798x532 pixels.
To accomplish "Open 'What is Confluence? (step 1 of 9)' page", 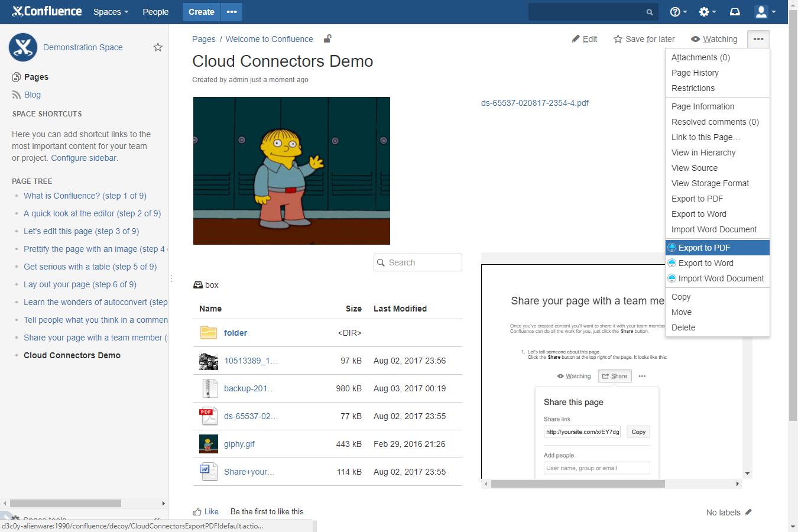I will pyautogui.click(x=85, y=196).
